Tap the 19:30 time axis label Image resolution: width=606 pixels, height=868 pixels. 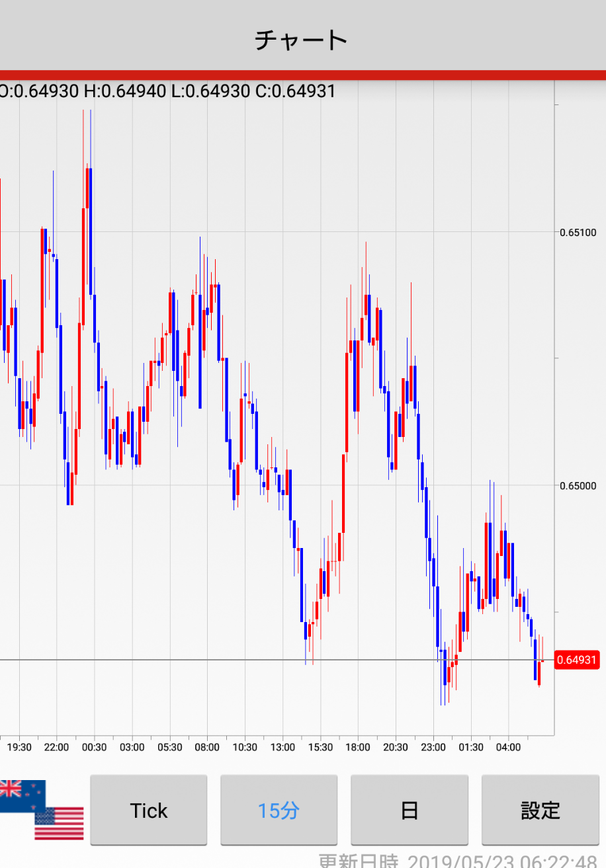coord(19,747)
